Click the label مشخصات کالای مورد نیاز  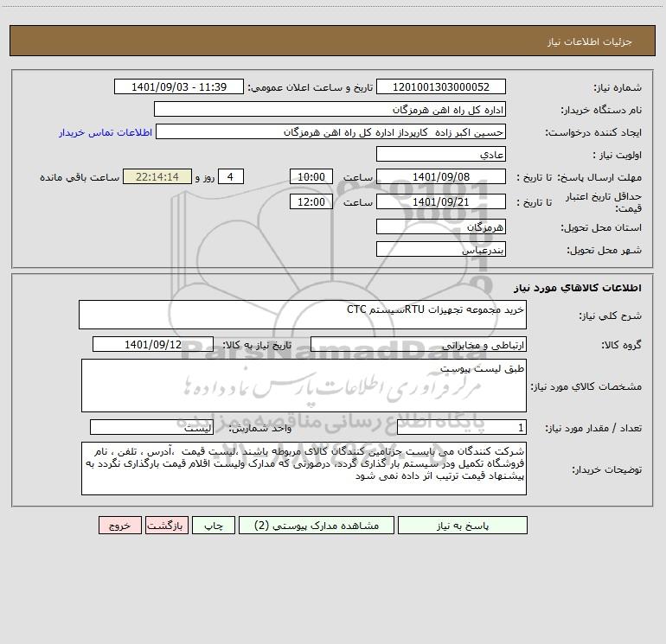pyautogui.click(x=586, y=386)
